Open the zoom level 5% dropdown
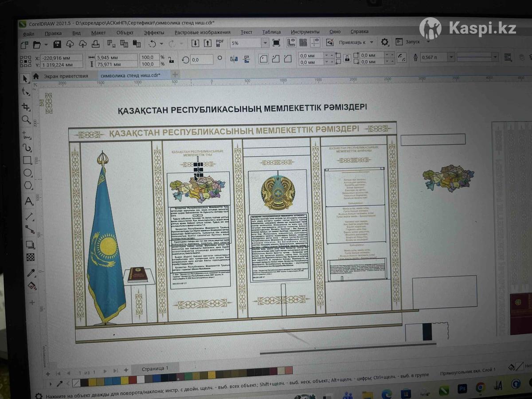The height and width of the screenshot is (399, 532). (x=265, y=43)
